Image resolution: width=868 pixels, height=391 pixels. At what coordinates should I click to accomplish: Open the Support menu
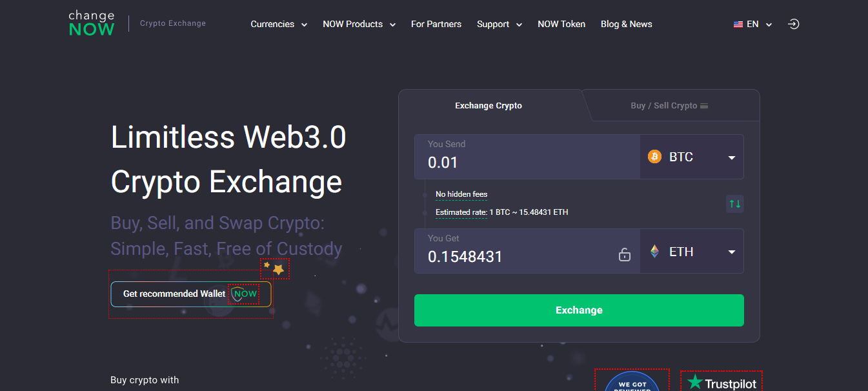[499, 24]
